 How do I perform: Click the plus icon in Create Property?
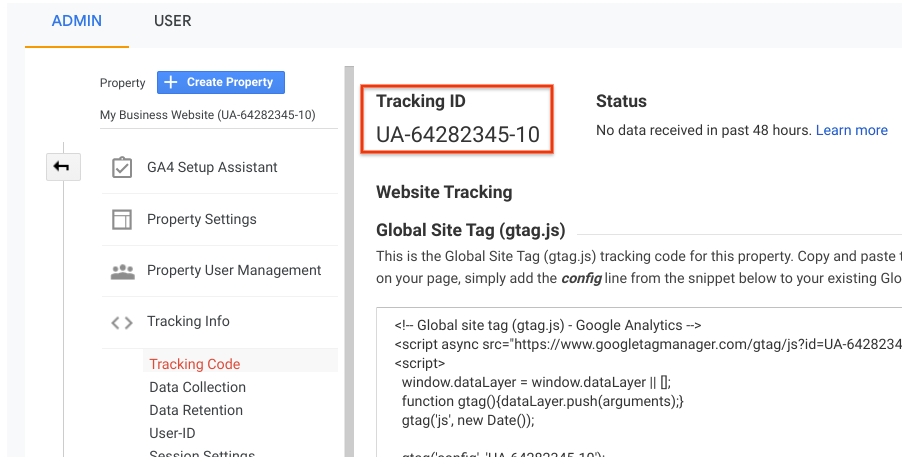(x=170, y=82)
